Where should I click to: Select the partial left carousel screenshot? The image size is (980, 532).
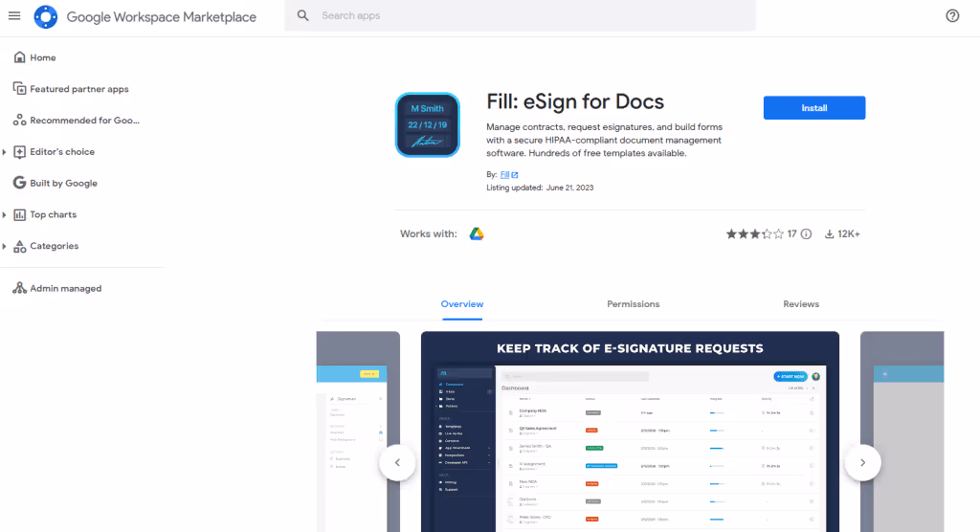pyautogui.click(x=358, y=432)
